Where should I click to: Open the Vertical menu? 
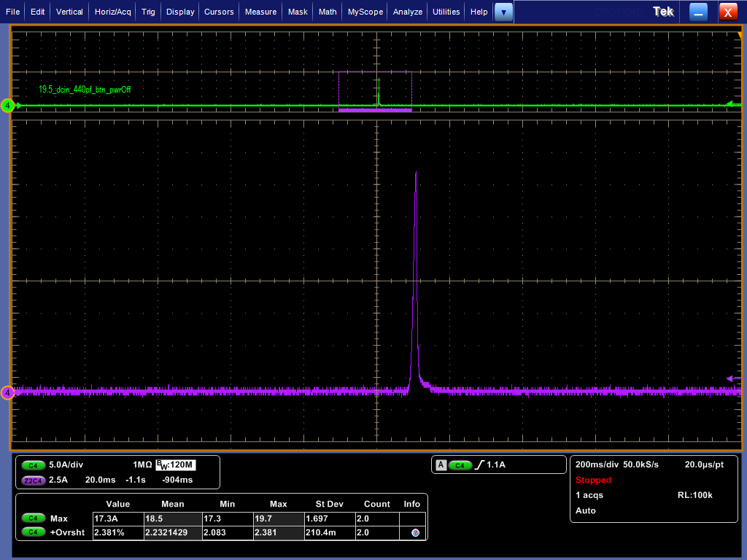click(69, 12)
